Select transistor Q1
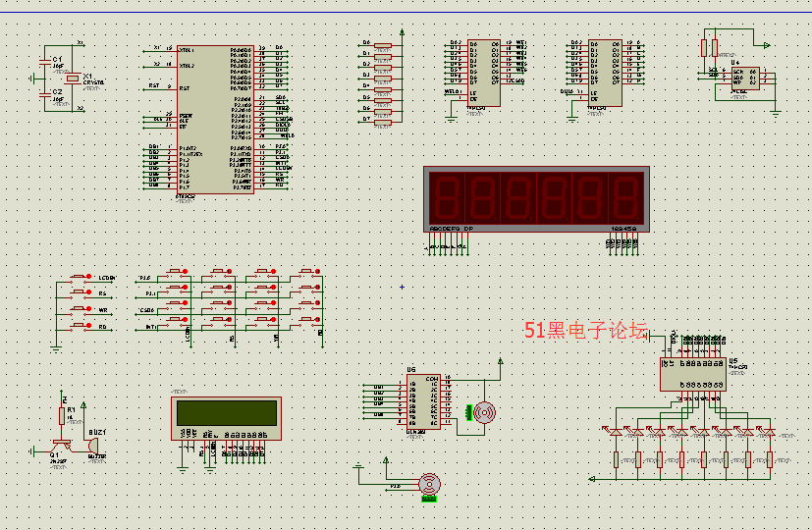812x530 pixels. (x=62, y=447)
